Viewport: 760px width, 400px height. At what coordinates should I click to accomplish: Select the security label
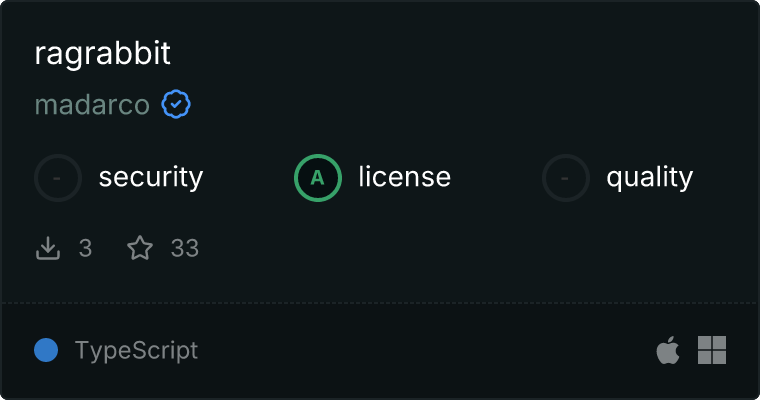pos(151,177)
